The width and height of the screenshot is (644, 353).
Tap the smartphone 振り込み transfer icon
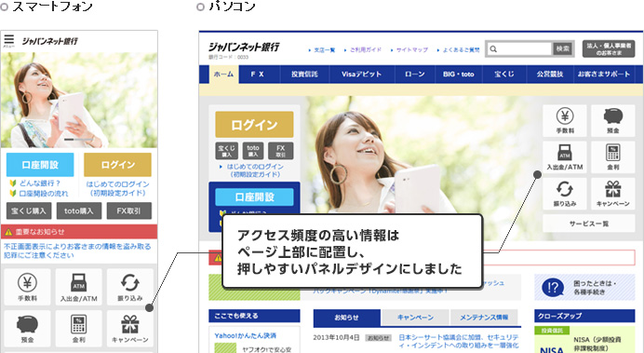click(x=129, y=287)
